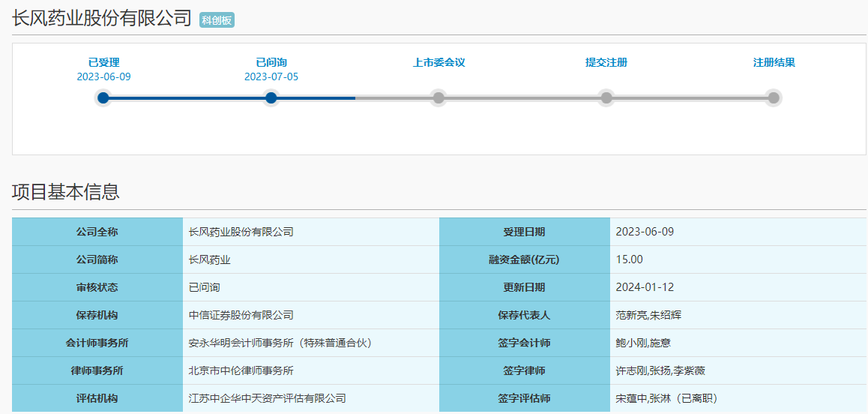Click the 2024-01-12 update date value
This screenshot has height=414, width=868.
pos(645,287)
